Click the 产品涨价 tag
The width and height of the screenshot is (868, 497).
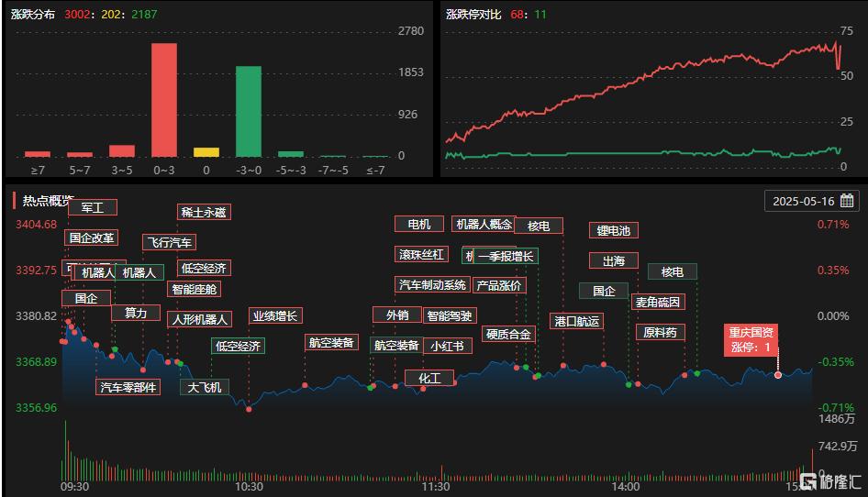[499, 285]
